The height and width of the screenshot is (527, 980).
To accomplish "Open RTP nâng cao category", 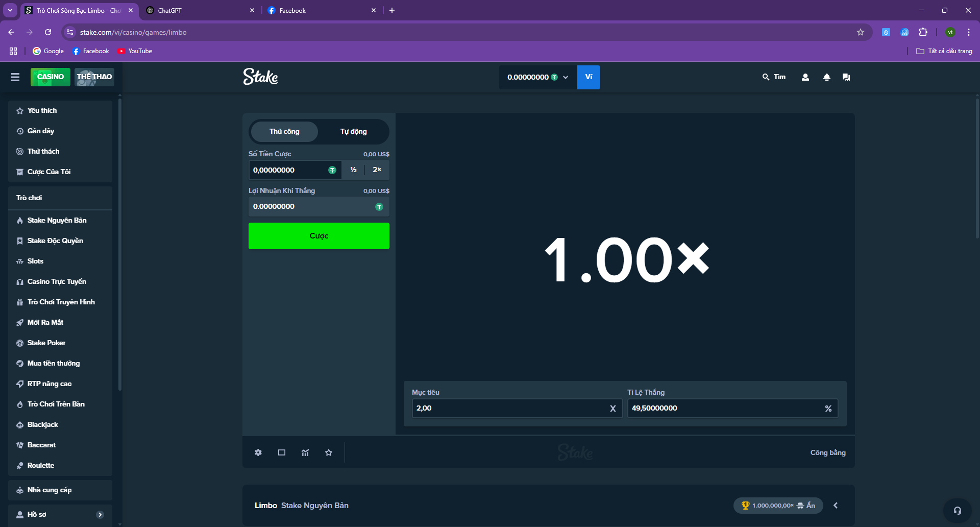I will (60, 384).
